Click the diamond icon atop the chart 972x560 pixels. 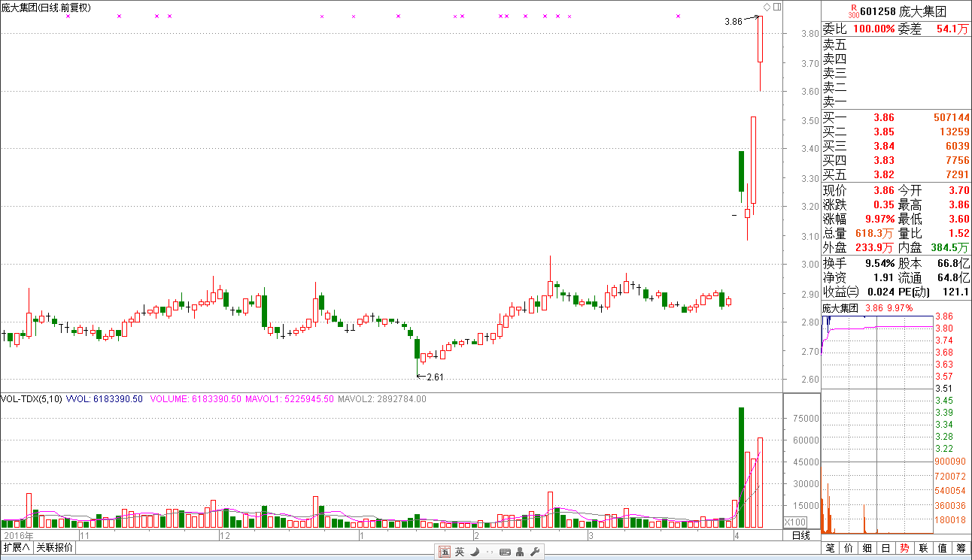coord(767,7)
